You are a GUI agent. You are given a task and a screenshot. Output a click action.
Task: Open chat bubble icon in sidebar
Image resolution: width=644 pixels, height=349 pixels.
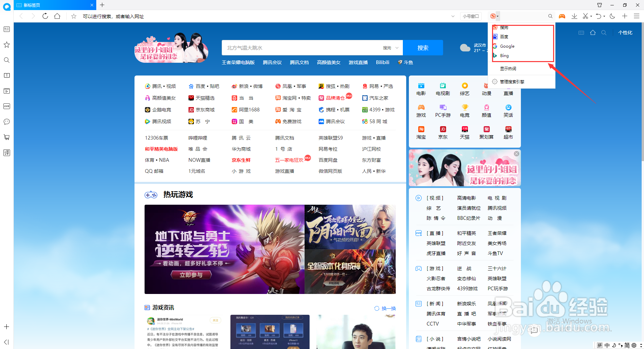click(7, 122)
